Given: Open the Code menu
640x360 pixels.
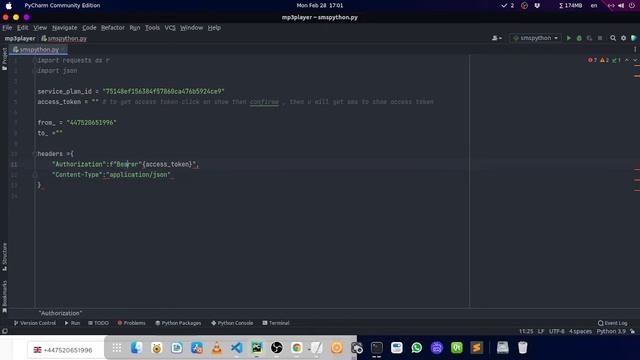Looking at the screenshot, I should (89, 28).
